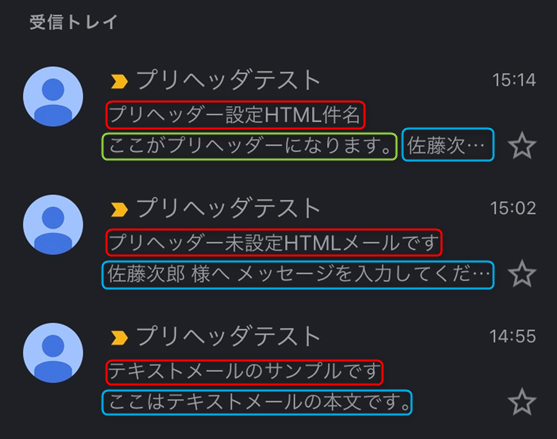557x439 pixels.
Task: Click importance marker on the 15:14 email
Action: (119, 81)
